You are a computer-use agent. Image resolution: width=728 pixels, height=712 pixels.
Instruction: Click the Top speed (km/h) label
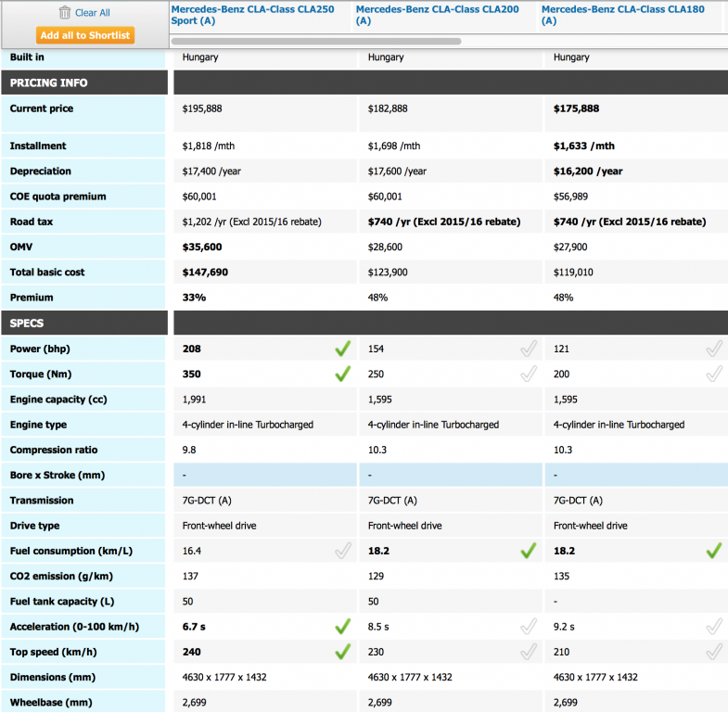[x=54, y=652]
